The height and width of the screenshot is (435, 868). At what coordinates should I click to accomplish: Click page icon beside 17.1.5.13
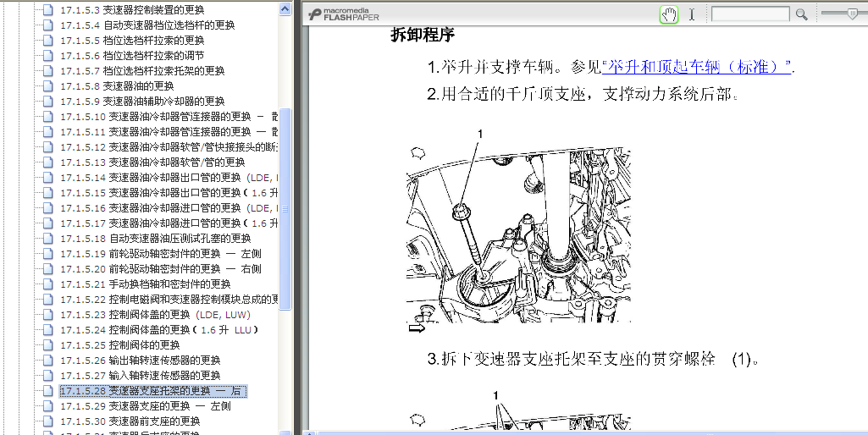tap(47, 162)
